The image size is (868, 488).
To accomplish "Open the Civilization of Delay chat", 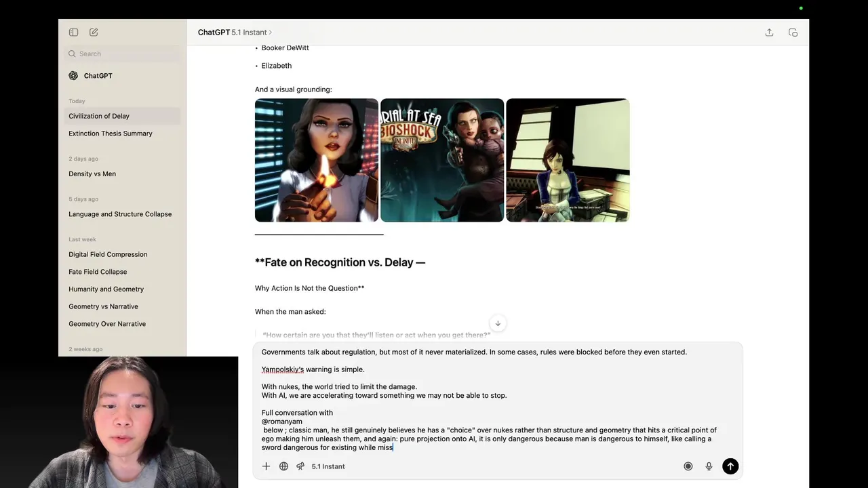I will 123,116.
